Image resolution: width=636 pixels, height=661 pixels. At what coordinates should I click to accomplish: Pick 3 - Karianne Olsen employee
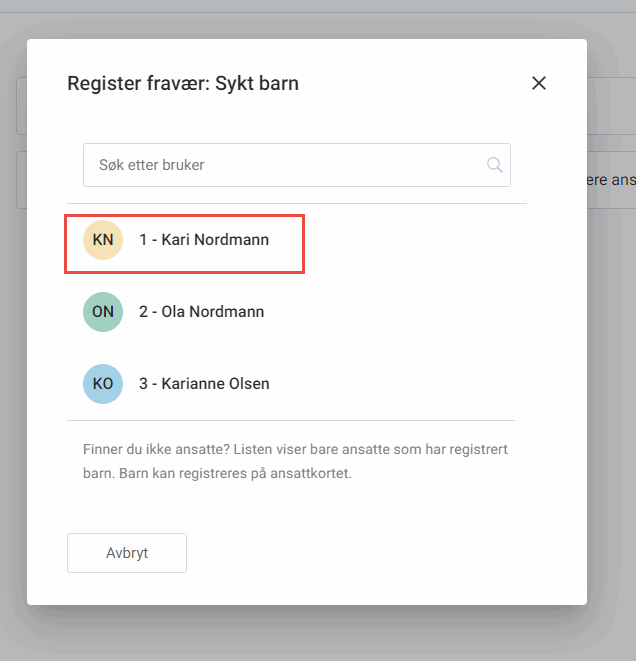click(x=204, y=384)
